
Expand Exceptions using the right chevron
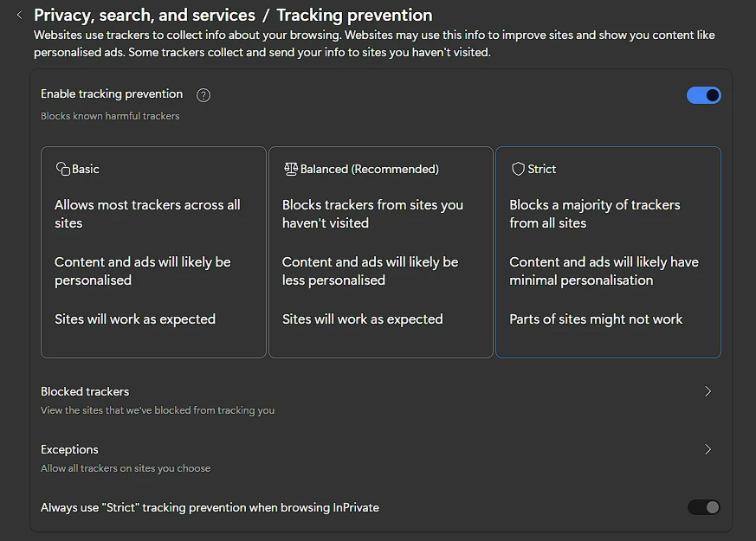pyautogui.click(x=708, y=449)
